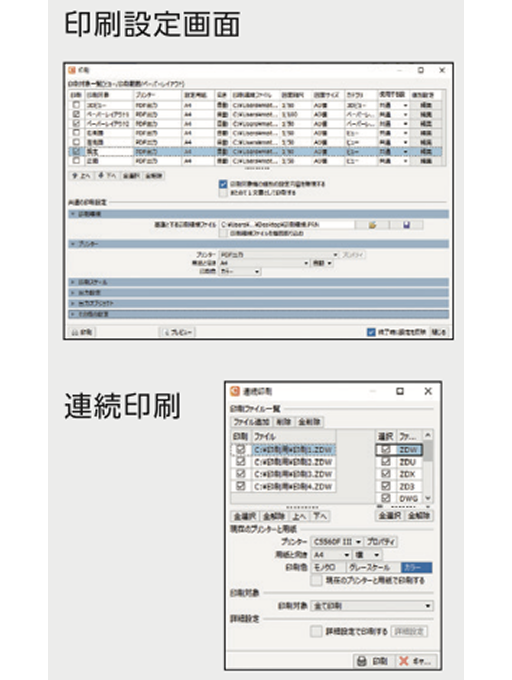This screenshot has width=512, height=680.
Task: Uncheck the ペーパーレイアウト2 row print checkbox
Action: 77,123
